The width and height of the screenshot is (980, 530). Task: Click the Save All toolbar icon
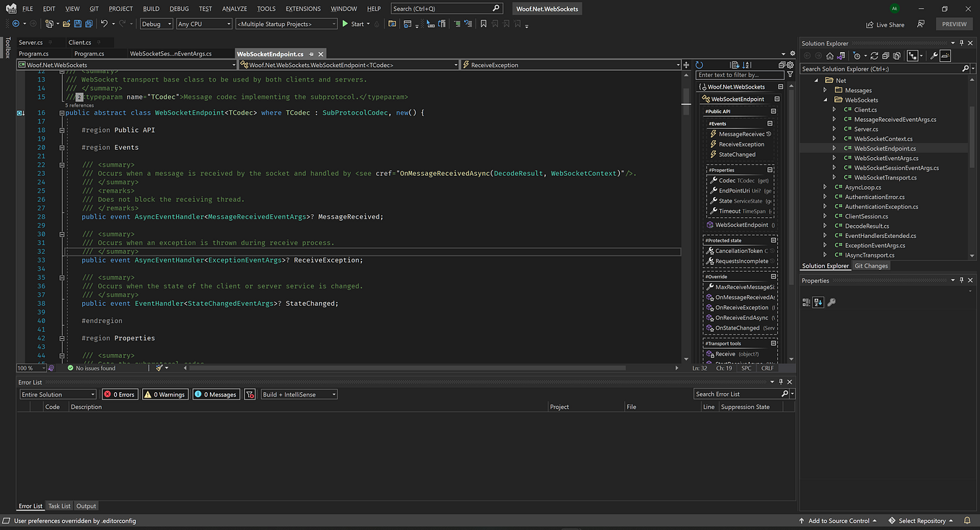[88, 24]
